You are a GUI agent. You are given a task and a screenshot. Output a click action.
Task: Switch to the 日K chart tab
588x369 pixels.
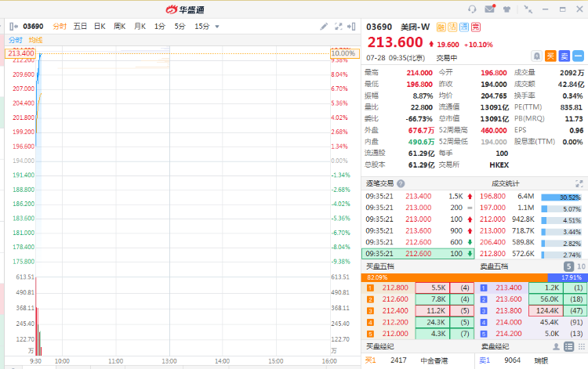(x=100, y=26)
